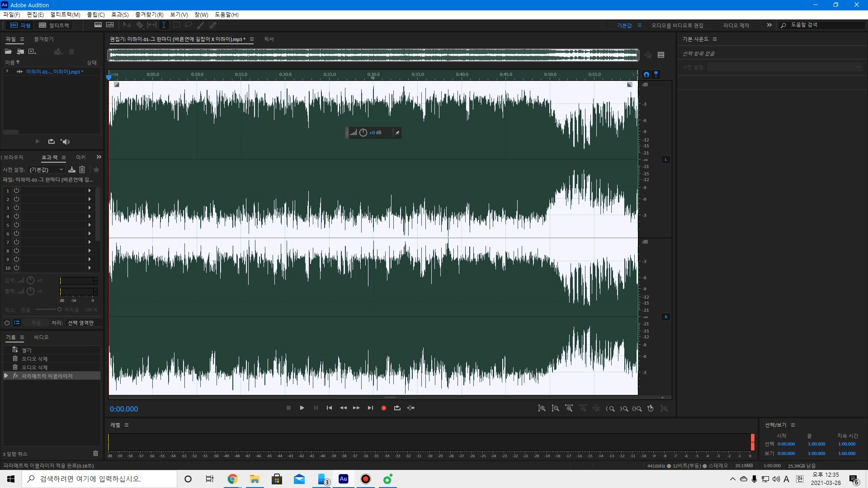
Task: Toggle power for effect slot 1
Action: click(x=16, y=191)
